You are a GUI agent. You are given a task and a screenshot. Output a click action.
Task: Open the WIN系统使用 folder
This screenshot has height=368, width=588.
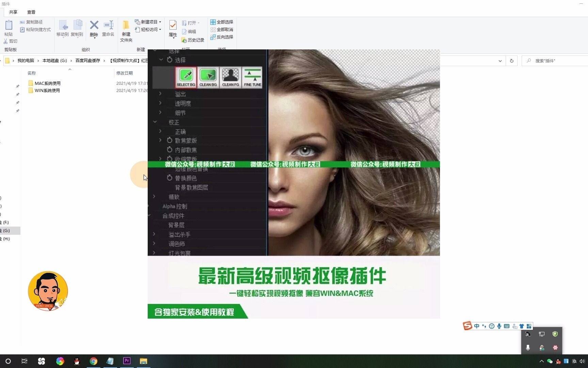[x=47, y=90]
